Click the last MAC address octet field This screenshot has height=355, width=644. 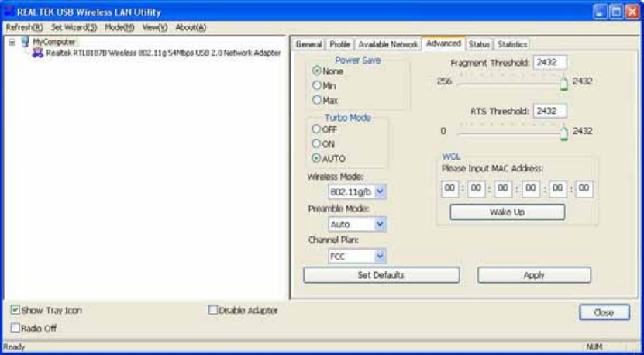click(584, 188)
